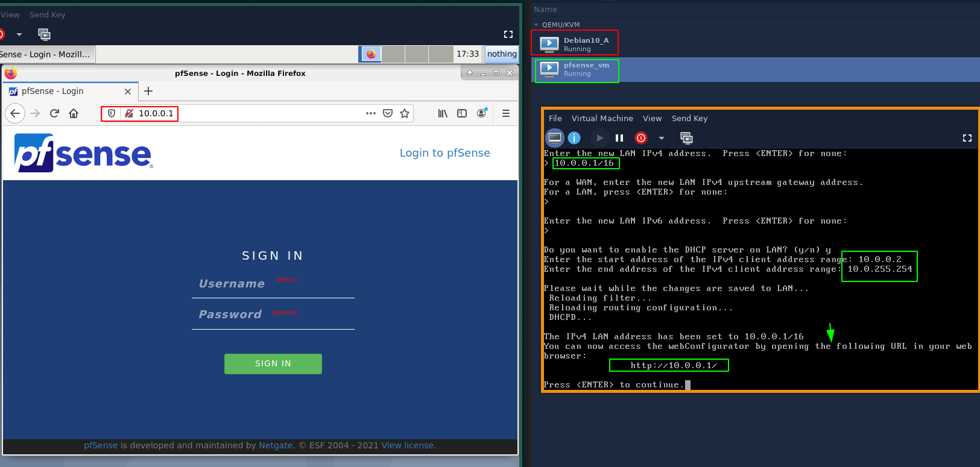Shut down pfsense VM with red power icon
This screenshot has width=980, height=467.
[x=641, y=138]
